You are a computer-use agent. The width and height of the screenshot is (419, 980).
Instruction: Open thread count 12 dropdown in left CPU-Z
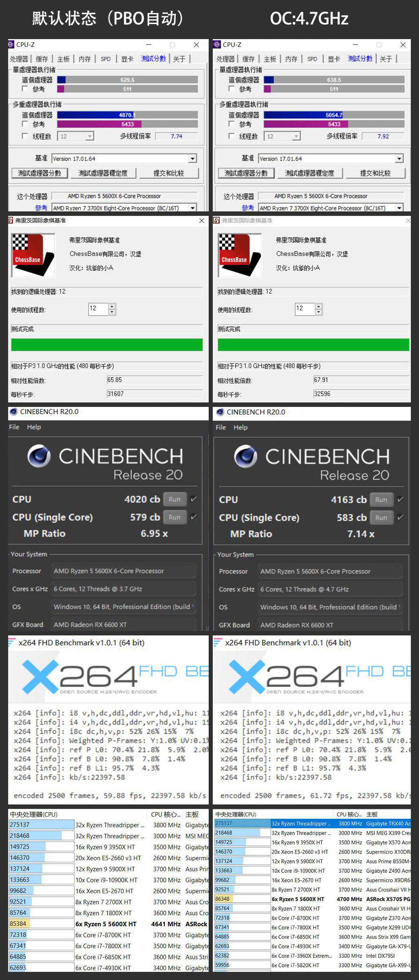coord(89,136)
